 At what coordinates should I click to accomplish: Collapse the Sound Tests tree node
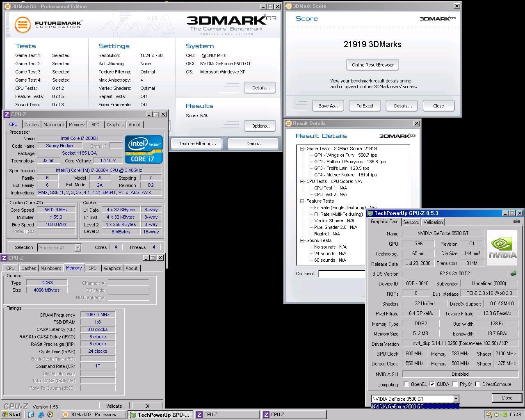coord(302,240)
